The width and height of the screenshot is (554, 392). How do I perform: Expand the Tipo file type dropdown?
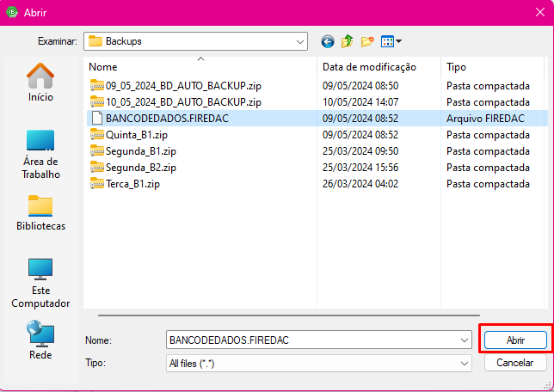pos(465,364)
